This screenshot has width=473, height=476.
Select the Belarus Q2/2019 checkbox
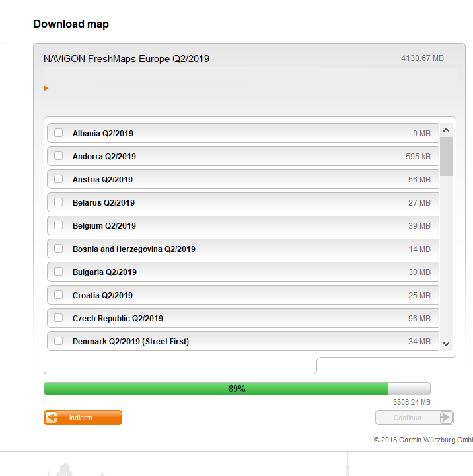pos(59,202)
